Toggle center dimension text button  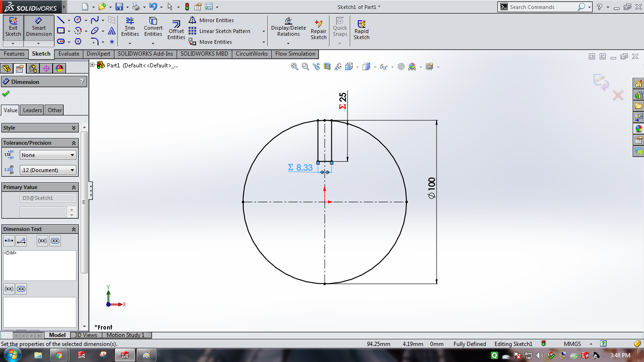pyautogui.click(x=8, y=241)
